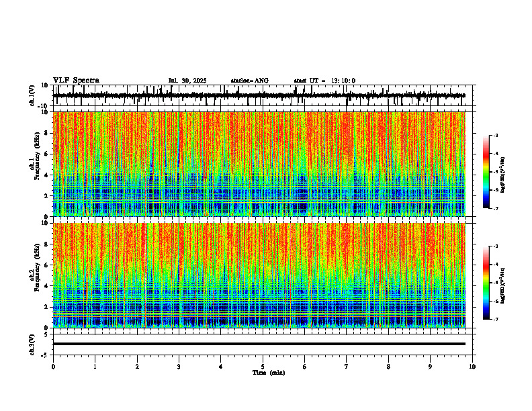Click the ch.1 spectrogram color bar
Viewport: 532px width, 411px height.
pyautogui.click(x=486, y=172)
